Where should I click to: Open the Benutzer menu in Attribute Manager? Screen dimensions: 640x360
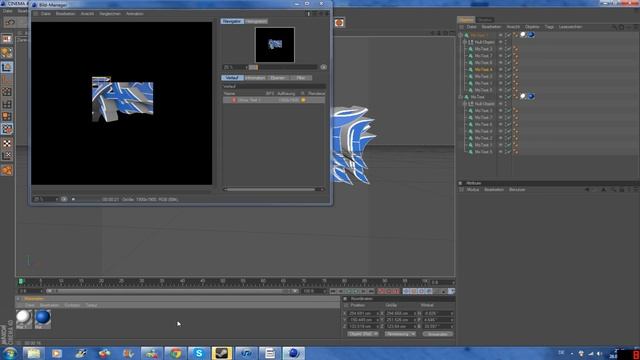517,190
